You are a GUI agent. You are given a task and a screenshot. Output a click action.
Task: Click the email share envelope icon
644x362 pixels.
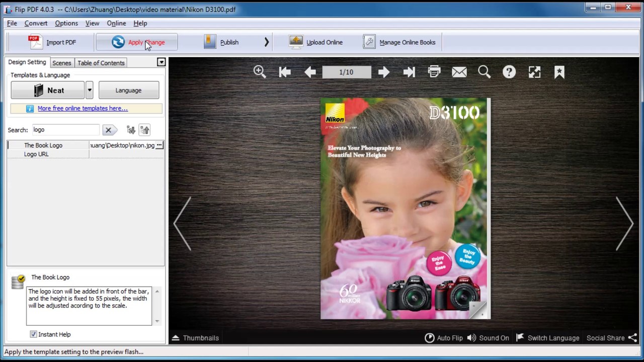[x=459, y=72]
